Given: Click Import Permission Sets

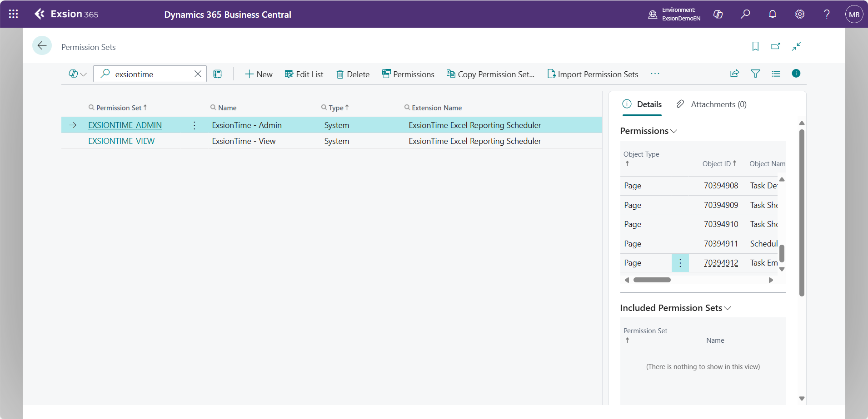Looking at the screenshot, I should 593,74.
